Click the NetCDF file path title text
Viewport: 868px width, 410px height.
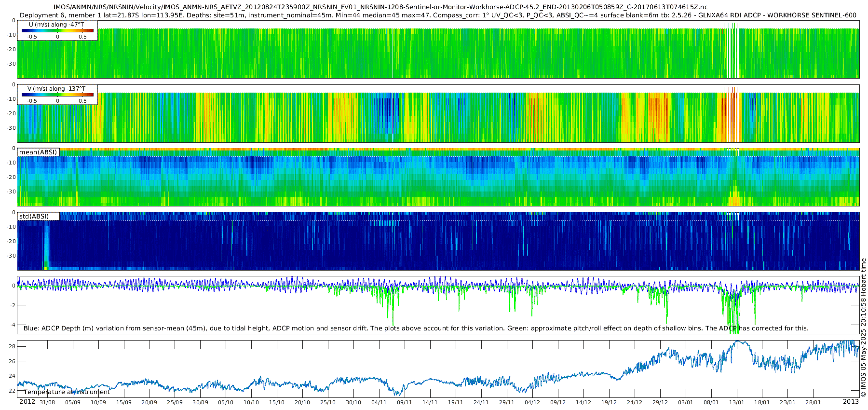[380, 7]
